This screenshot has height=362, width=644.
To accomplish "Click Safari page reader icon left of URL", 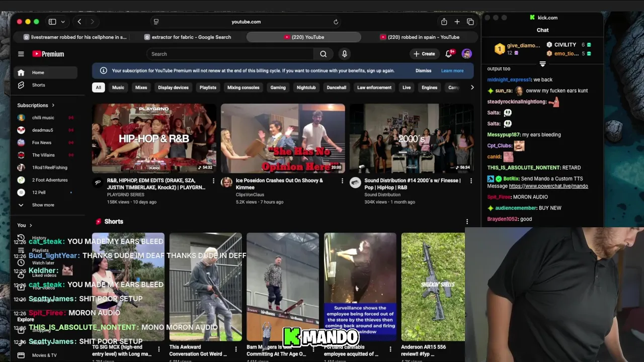I will pos(156,22).
